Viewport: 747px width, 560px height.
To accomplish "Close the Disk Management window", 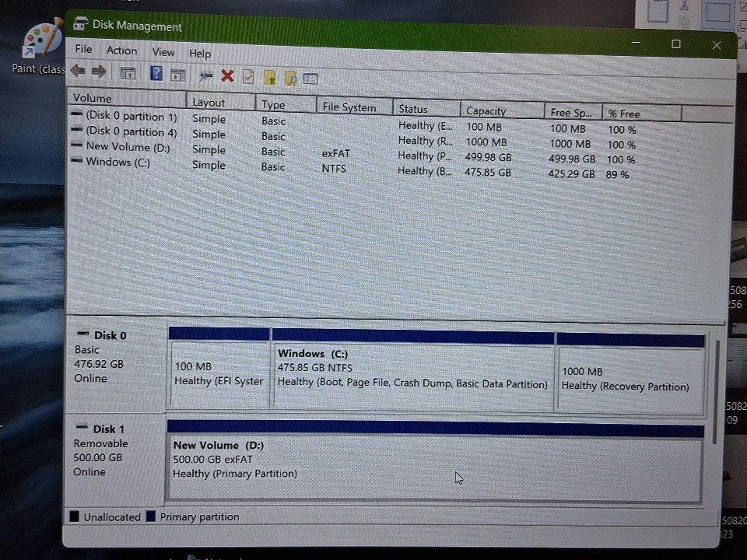I will click(717, 45).
